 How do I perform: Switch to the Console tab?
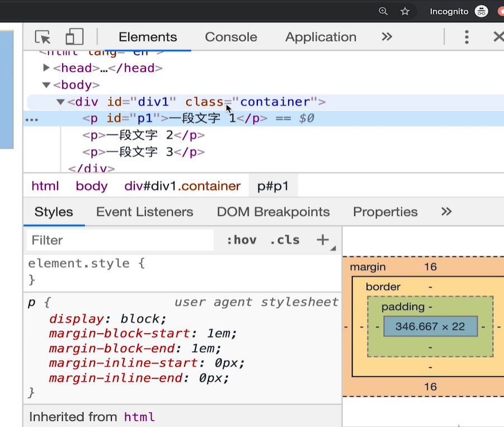(x=231, y=37)
